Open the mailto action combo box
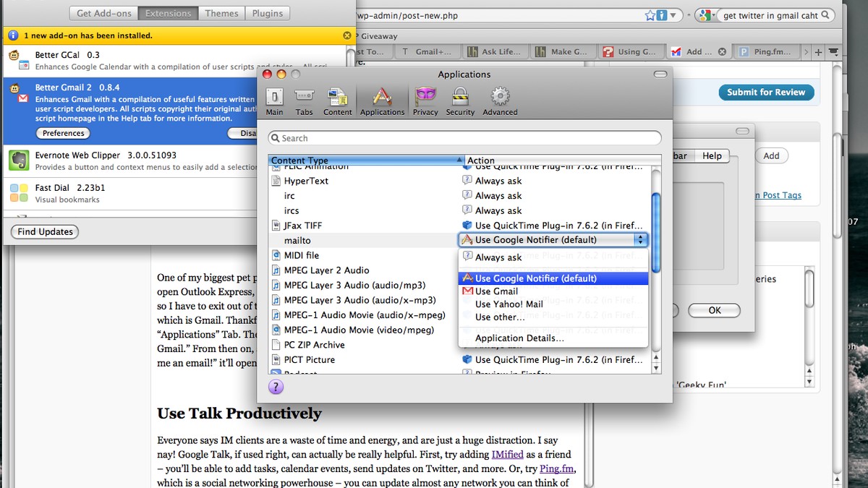868x488 pixels. coord(553,240)
